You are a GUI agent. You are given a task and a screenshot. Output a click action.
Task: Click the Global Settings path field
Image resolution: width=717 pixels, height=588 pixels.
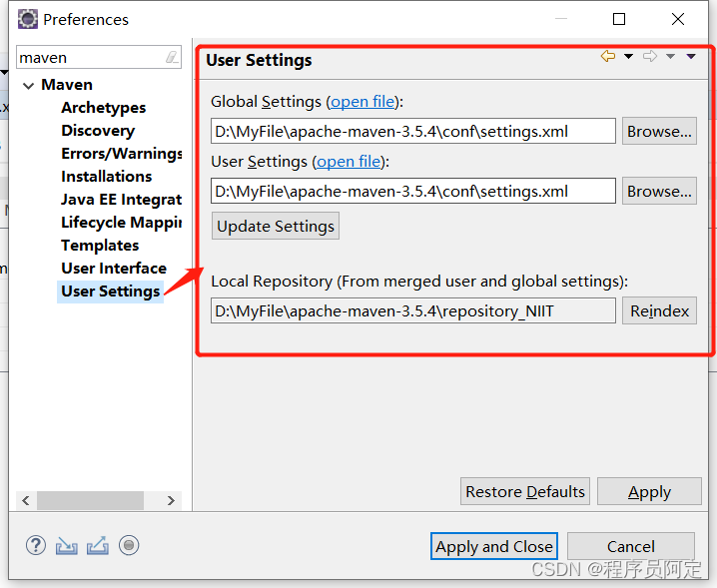(x=412, y=131)
